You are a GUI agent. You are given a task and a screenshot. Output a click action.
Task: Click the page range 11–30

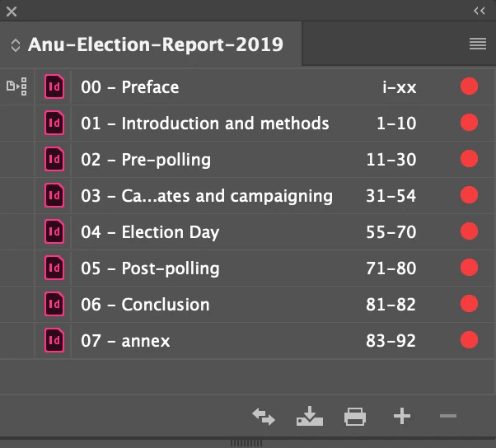tap(391, 159)
